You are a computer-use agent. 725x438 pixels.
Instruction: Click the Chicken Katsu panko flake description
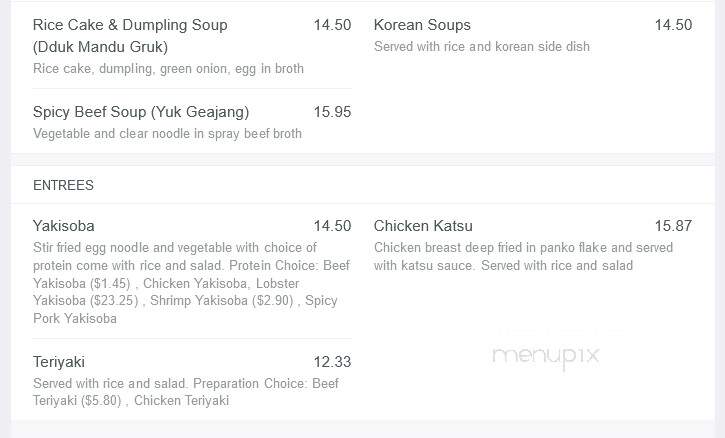[x=523, y=257]
